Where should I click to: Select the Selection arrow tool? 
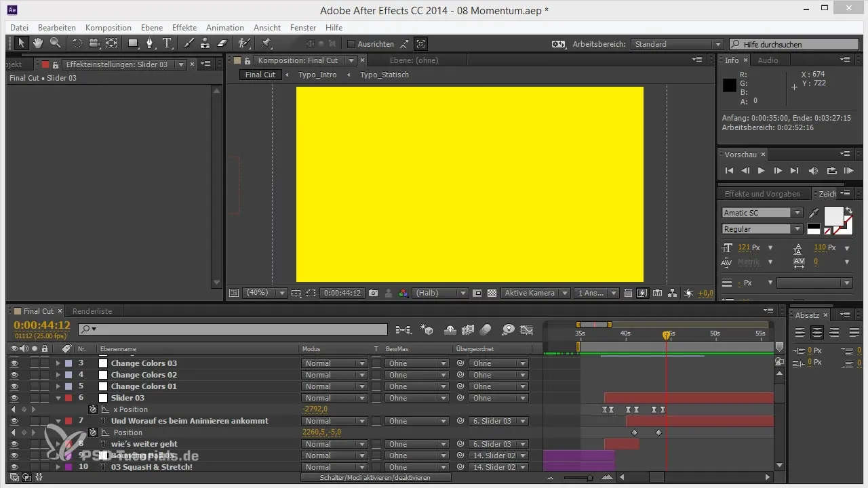pyautogui.click(x=21, y=43)
